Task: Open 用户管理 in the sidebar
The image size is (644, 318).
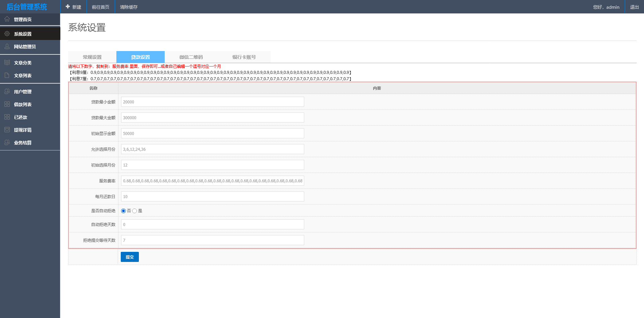Action: [x=30, y=91]
